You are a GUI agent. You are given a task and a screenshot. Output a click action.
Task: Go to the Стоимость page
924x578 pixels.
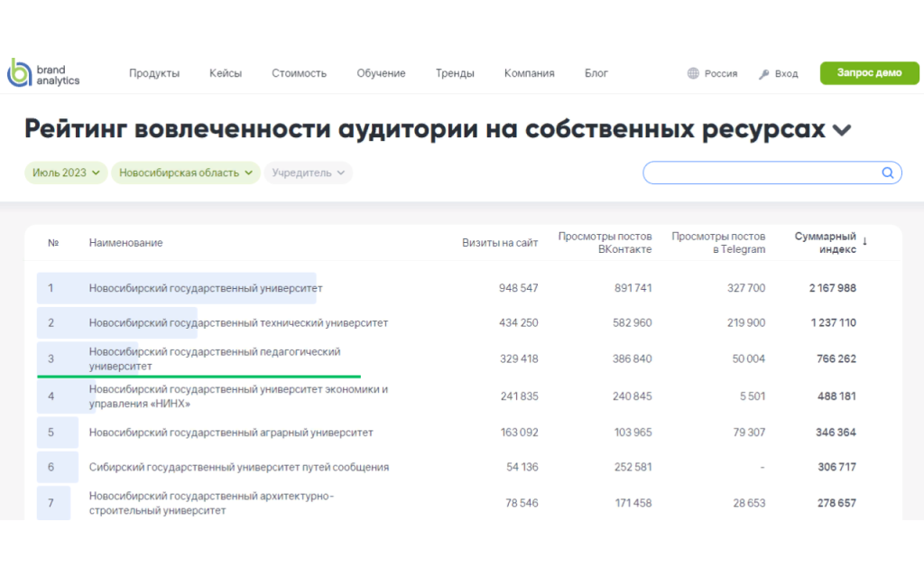tap(299, 73)
